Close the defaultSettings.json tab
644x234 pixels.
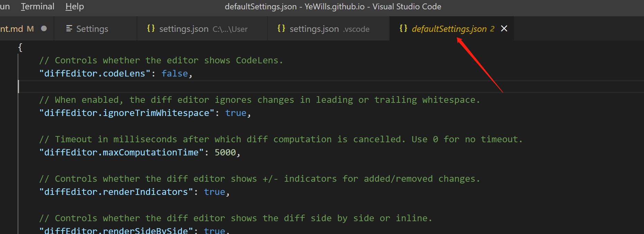tap(504, 28)
